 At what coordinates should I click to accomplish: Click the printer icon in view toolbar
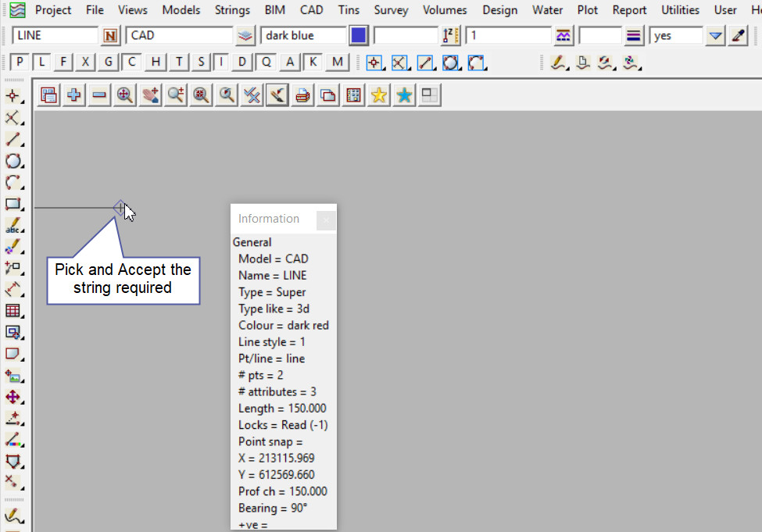(303, 95)
